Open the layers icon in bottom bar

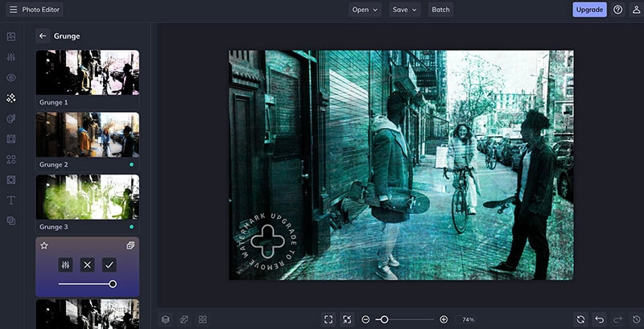coord(165,319)
